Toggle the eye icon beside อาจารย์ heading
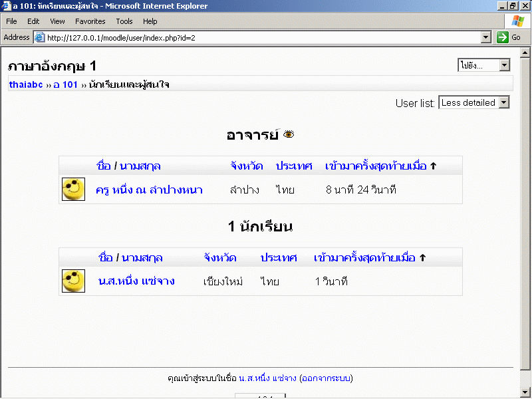This screenshot has width=532, height=399. (289, 134)
